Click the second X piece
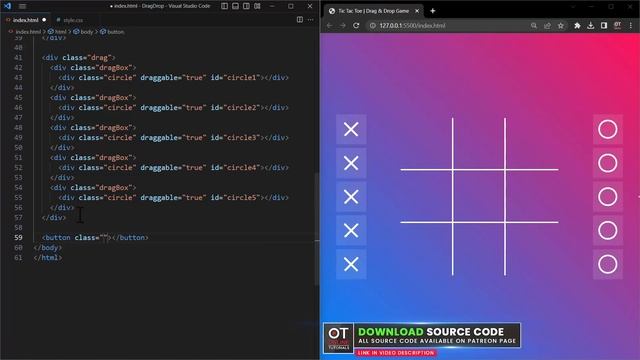The width and height of the screenshot is (640, 360). click(351, 163)
